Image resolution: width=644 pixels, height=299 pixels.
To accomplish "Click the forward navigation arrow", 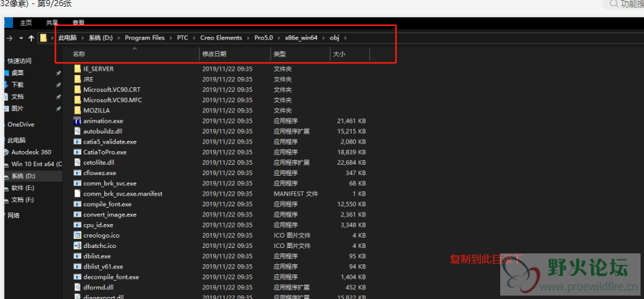I will [9, 38].
